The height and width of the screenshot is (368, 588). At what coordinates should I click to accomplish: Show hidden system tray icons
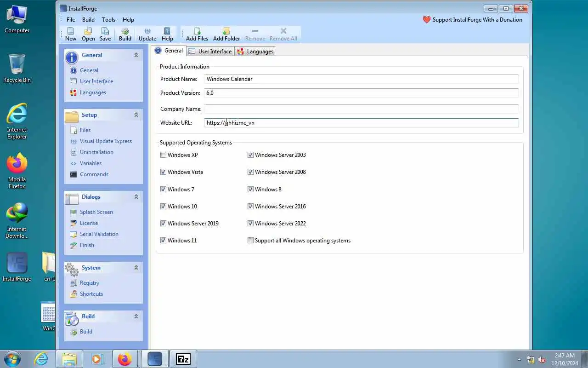click(519, 359)
